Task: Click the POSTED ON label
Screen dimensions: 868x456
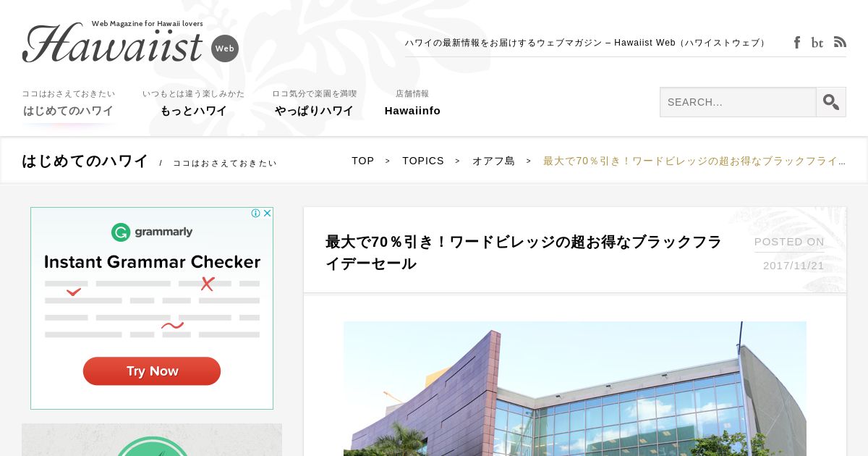Action: tap(789, 242)
